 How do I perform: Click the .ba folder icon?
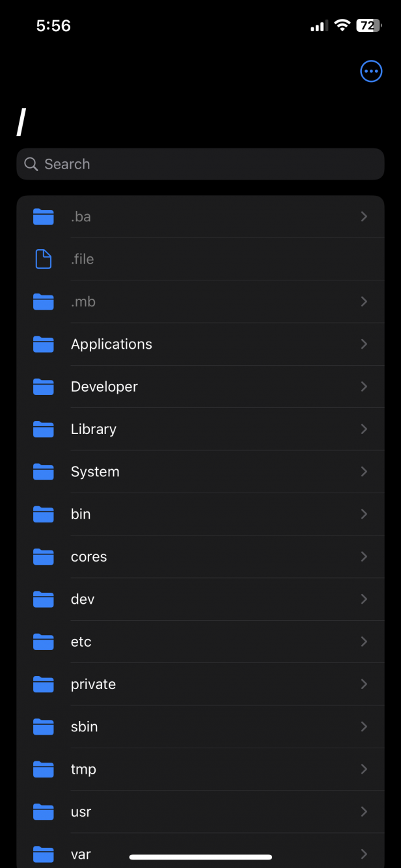[44, 217]
